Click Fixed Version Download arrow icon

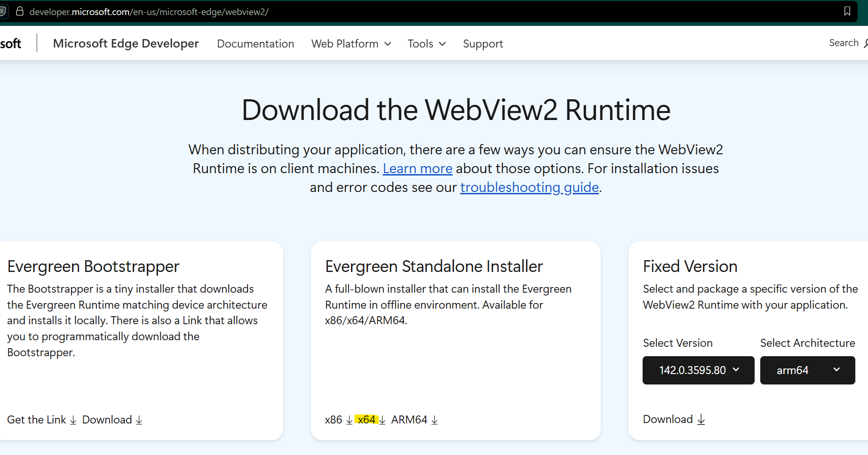[x=701, y=419]
